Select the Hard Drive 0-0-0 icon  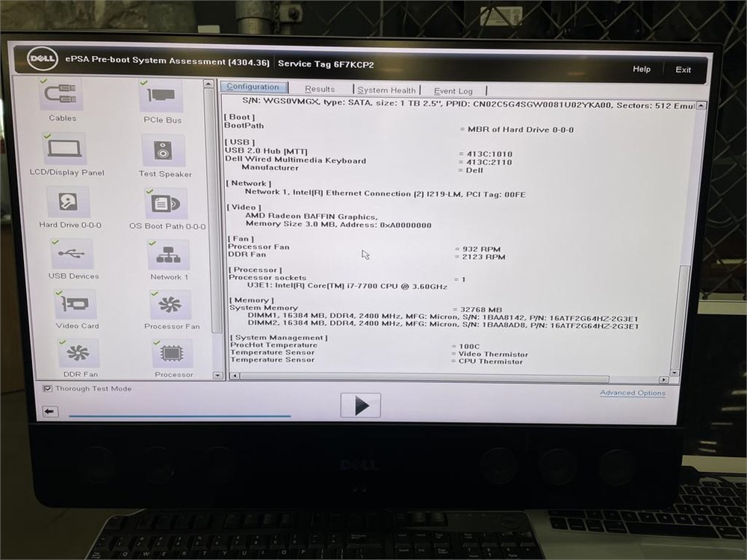click(x=68, y=202)
